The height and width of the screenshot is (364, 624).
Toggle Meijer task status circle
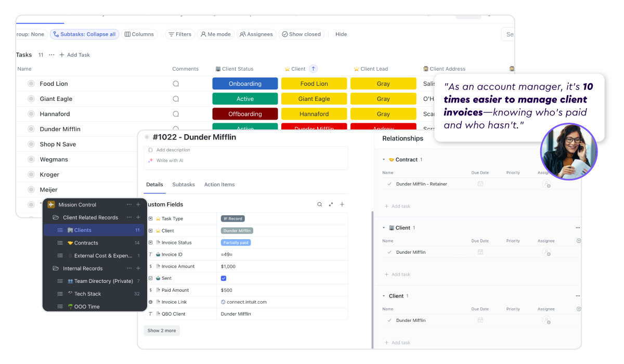[31, 189]
